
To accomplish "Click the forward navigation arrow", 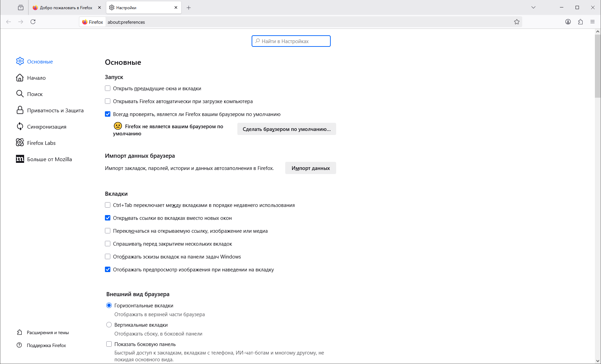I will tap(21, 22).
